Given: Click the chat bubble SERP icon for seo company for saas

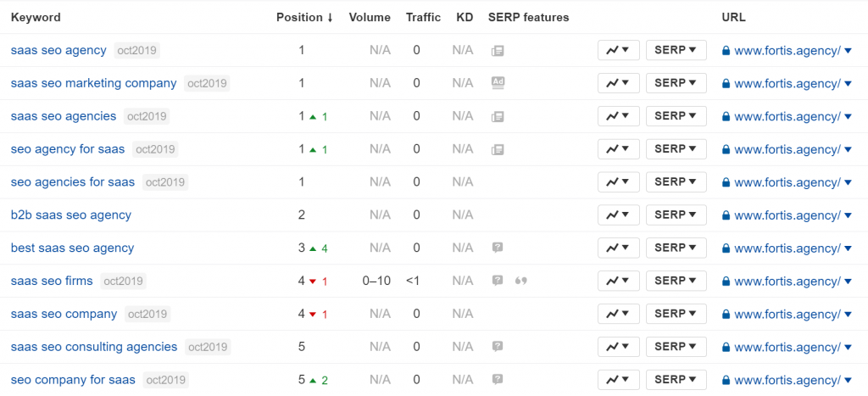Looking at the screenshot, I should [498, 380].
